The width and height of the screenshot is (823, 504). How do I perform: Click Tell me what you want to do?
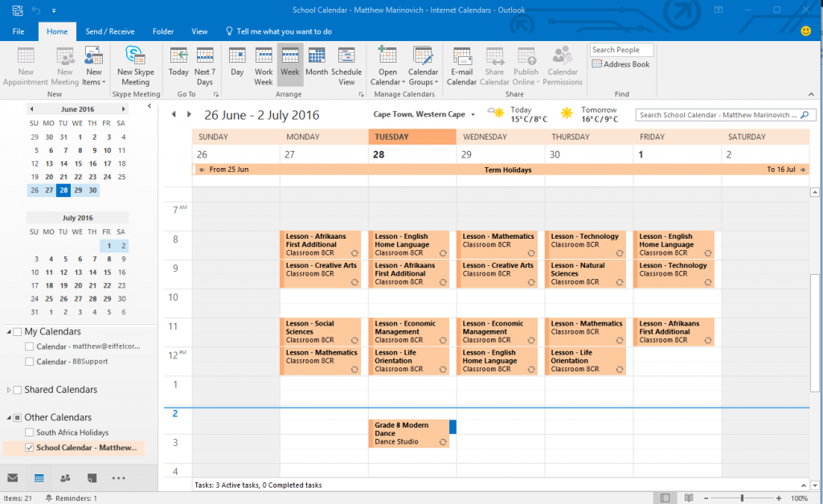click(279, 31)
